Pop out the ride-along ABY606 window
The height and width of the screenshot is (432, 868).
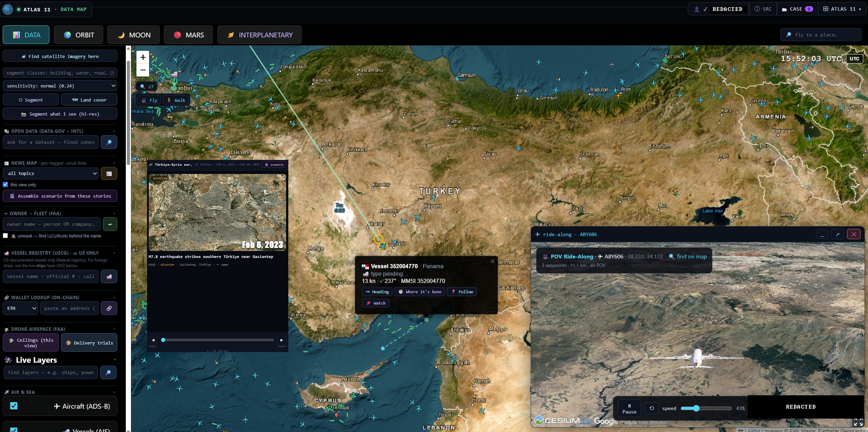click(837, 234)
